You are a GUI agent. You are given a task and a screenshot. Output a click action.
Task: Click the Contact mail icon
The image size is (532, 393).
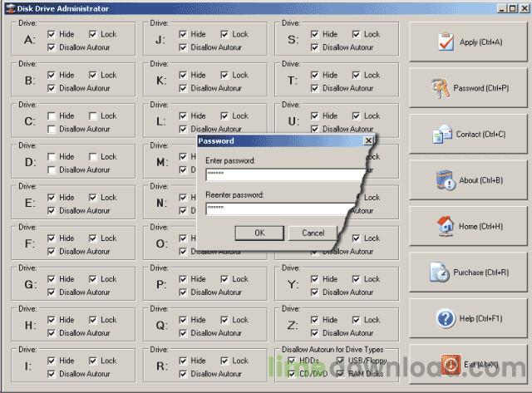coord(442,134)
